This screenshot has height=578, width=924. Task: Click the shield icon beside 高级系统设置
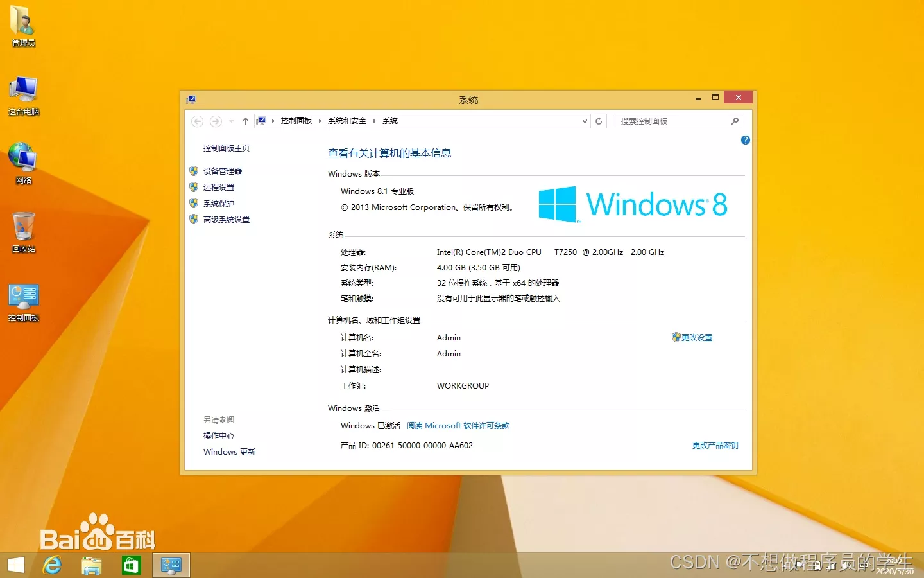194,219
